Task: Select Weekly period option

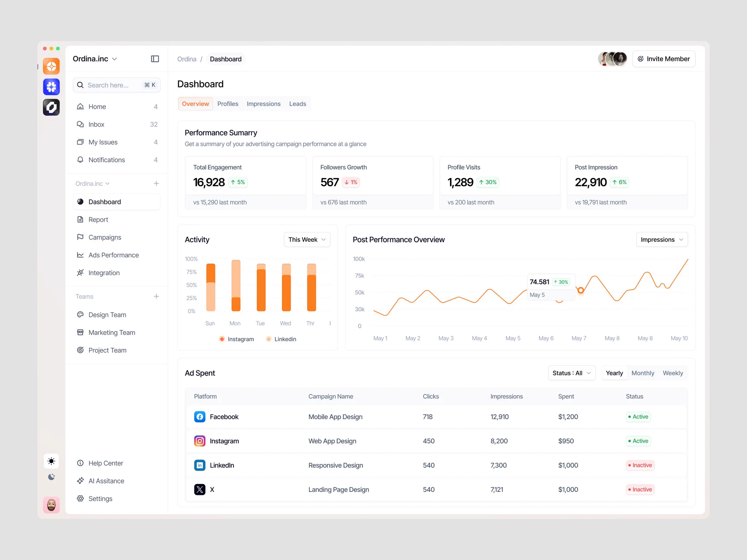Action: [673, 373]
